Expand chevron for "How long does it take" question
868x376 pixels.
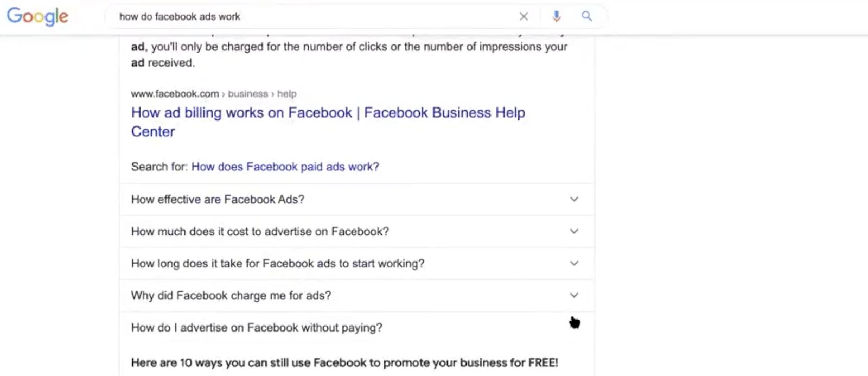[574, 263]
